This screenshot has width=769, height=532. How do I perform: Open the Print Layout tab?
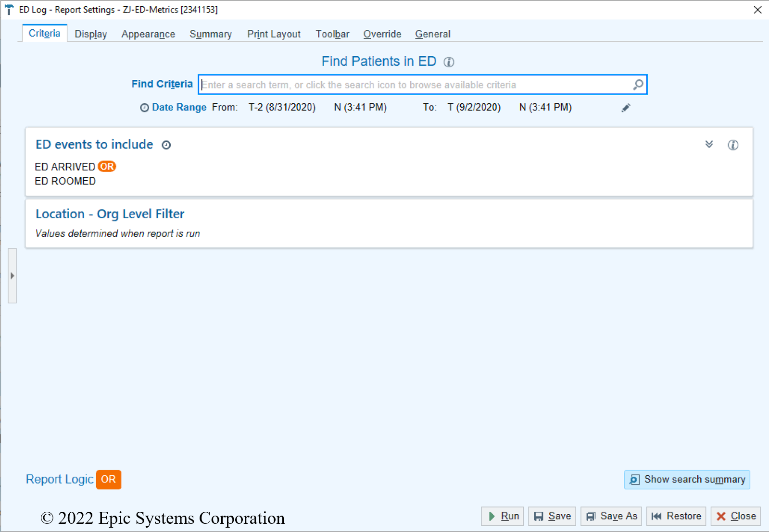pos(273,34)
